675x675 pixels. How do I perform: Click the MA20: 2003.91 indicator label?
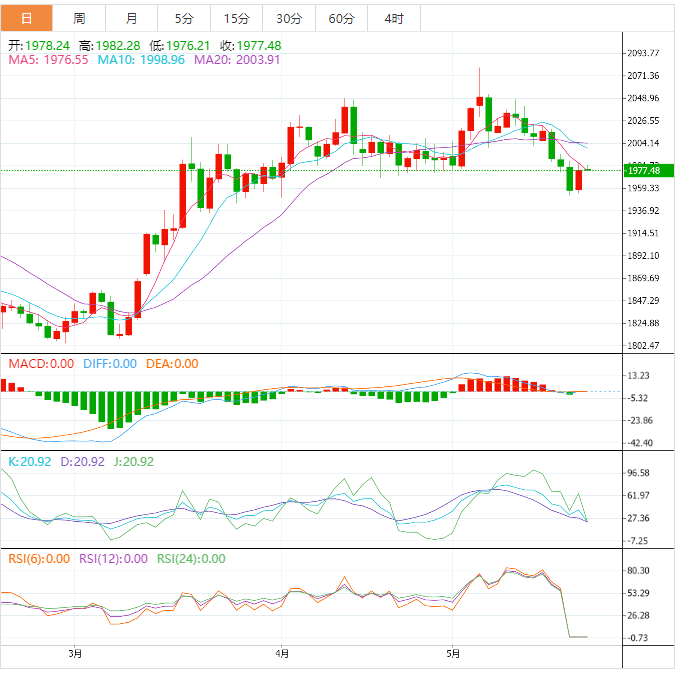click(237, 60)
